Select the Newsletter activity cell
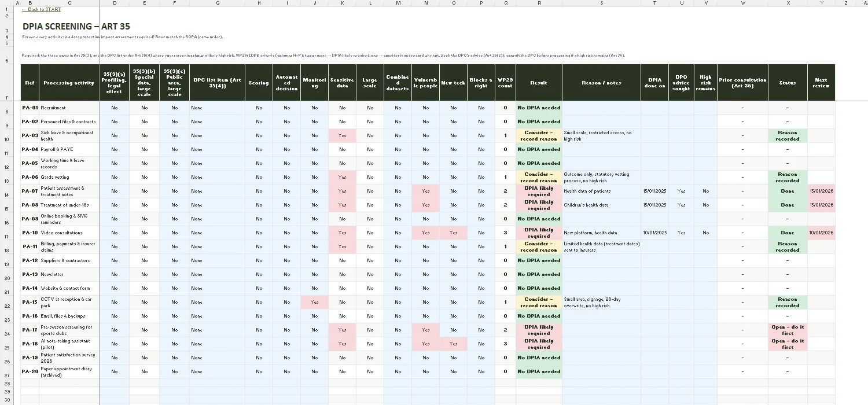The width and height of the screenshot is (868, 405). [69, 275]
